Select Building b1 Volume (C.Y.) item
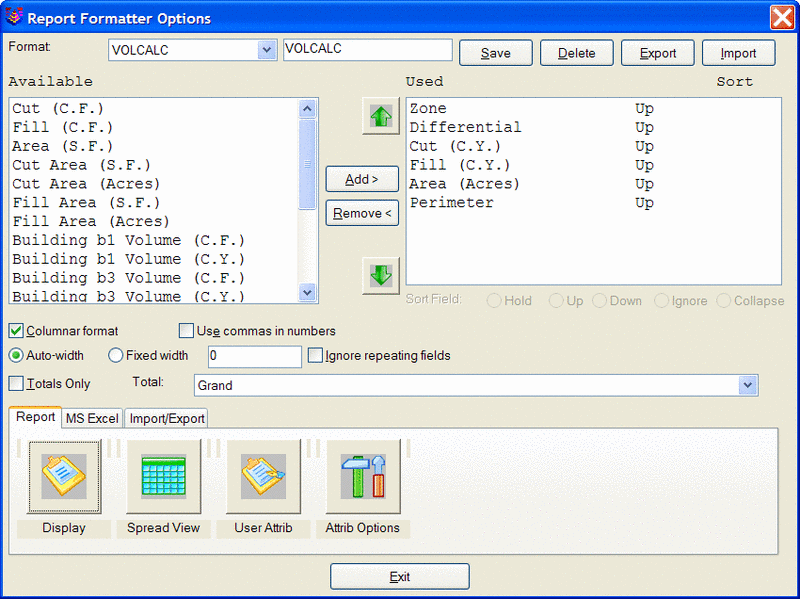The image size is (800, 599). pos(154,259)
